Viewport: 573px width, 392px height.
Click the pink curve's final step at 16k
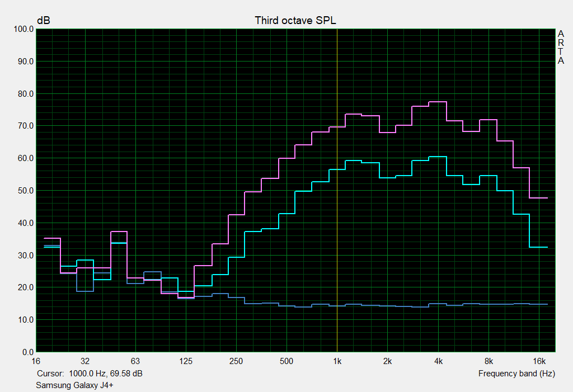click(x=538, y=198)
